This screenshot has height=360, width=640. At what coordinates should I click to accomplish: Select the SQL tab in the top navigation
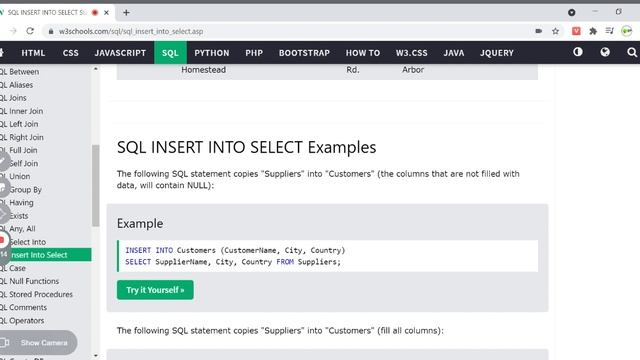(x=170, y=53)
